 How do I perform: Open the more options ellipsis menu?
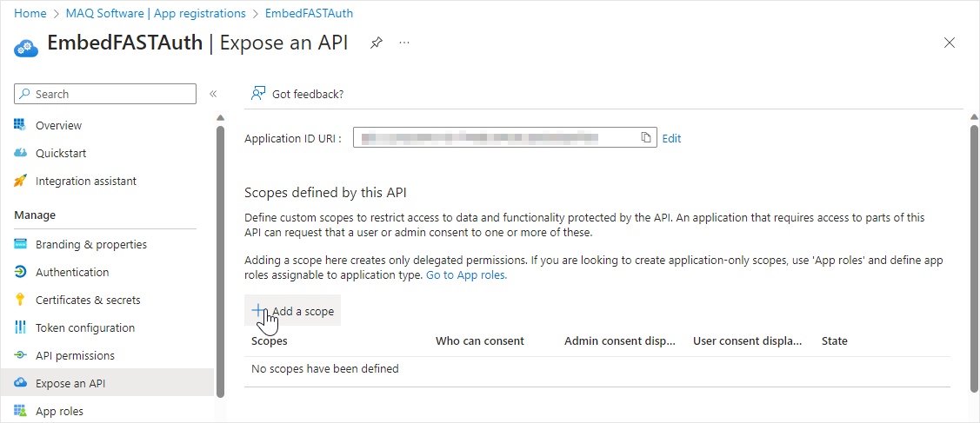pos(404,43)
